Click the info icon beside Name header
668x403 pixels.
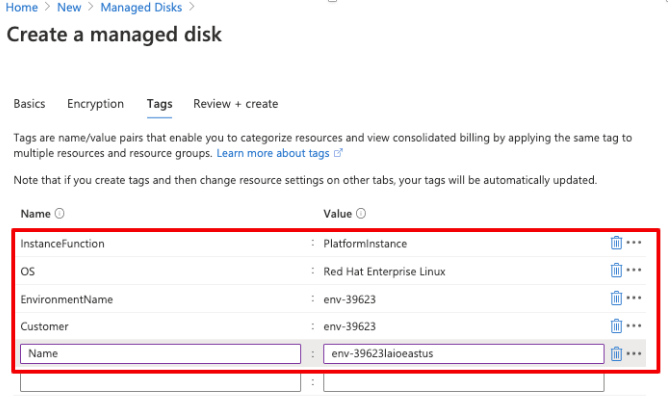[x=60, y=213]
